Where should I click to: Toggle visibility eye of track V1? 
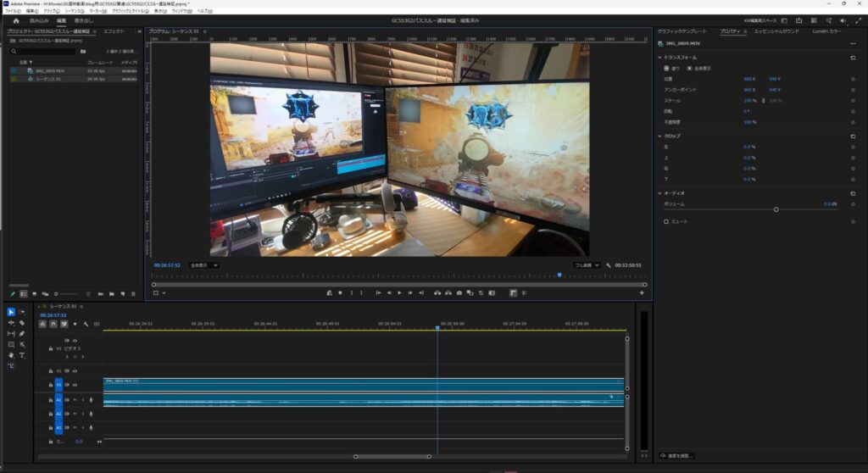pos(75,384)
